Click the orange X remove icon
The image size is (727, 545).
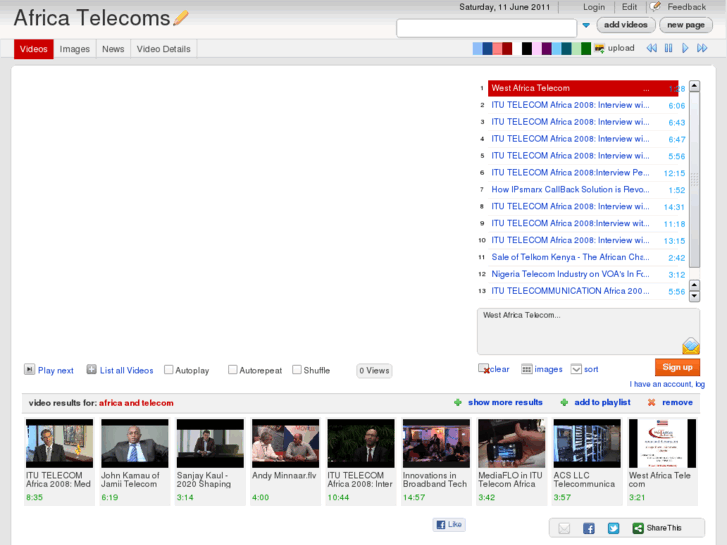(x=651, y=403)
